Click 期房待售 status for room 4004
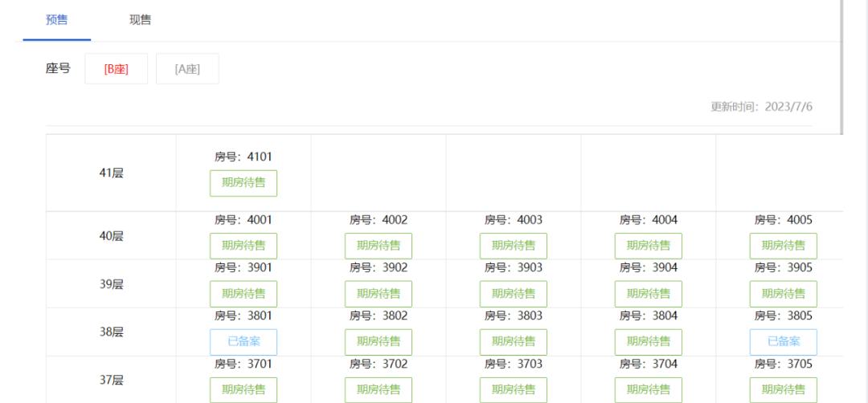This screenshot has width=868, height=403. tap(649, 246)
